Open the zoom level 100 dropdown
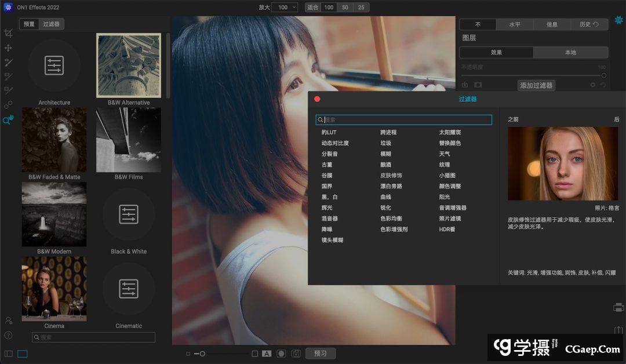Image resolution: width=626 pixels, height=364 pixels. click(286, 8)
